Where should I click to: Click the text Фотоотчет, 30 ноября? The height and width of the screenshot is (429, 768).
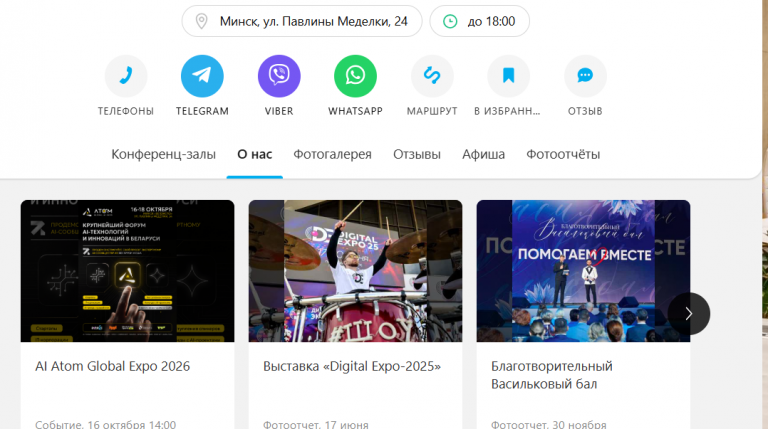coord(549,424)
